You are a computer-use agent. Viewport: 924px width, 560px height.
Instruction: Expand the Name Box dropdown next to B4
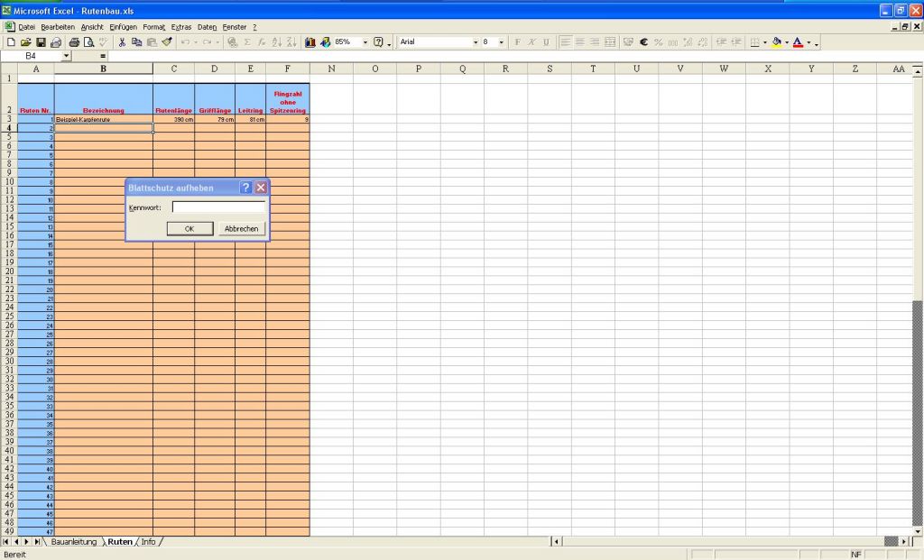[x=66, y=56]
